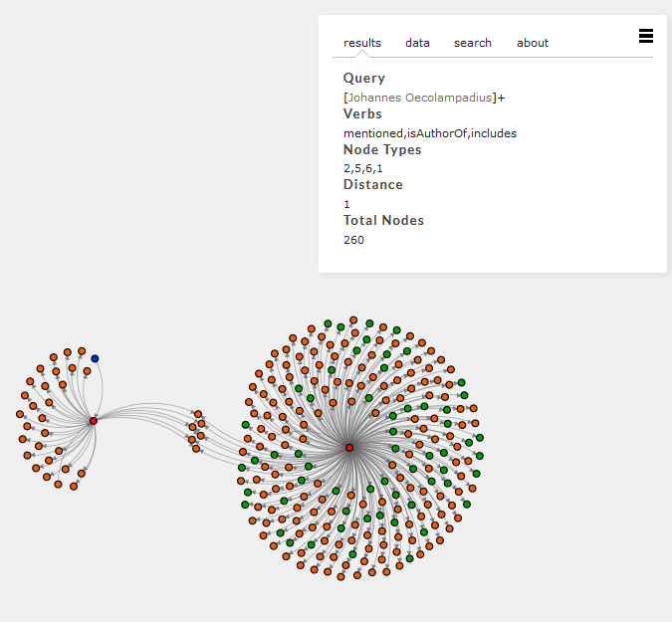Click the Distance value 1
672x622 pixels.
[x=346, y=204]
